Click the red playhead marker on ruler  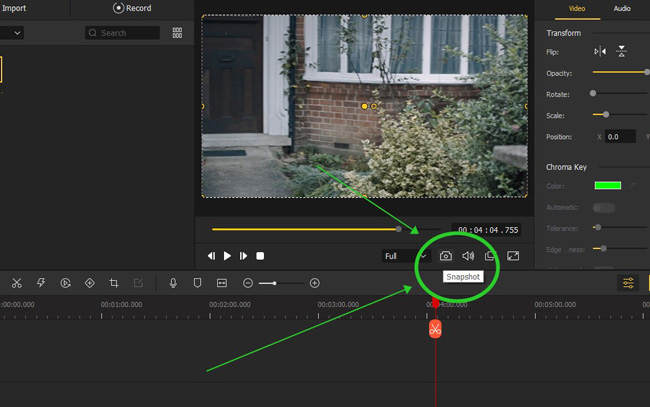[x=435, y=303]
